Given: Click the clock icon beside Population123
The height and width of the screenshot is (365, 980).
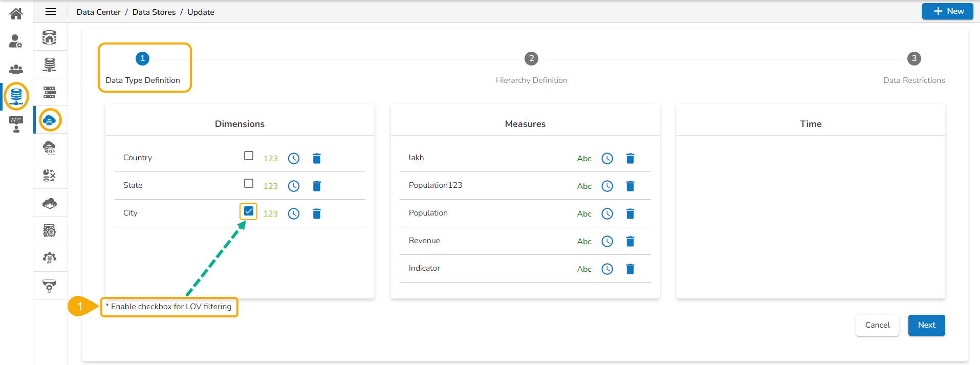Looking at the screenshot, I should coord(607,186).
